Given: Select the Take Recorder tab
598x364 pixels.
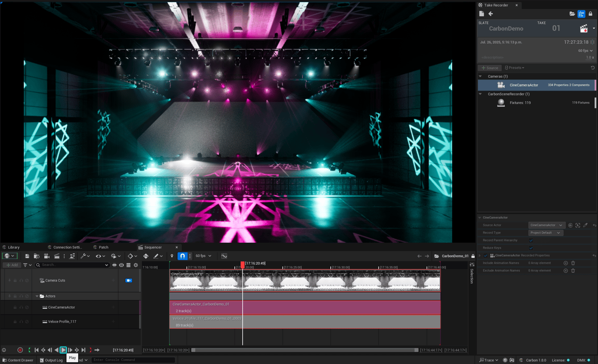Looking at the screenshot, I should tap(495, 5).
